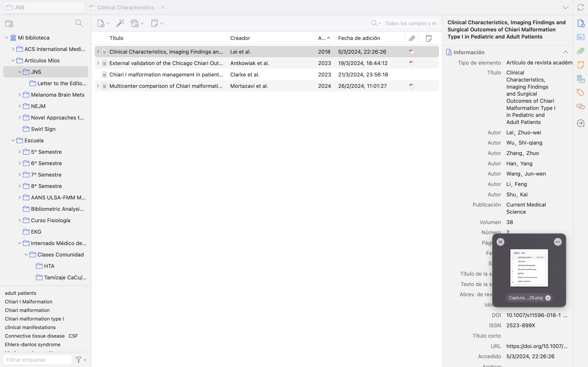This screenshot has height=367, width=588.
Task: Click the Locate arrow icon in sidebar
Action: [x=580, y=123]
